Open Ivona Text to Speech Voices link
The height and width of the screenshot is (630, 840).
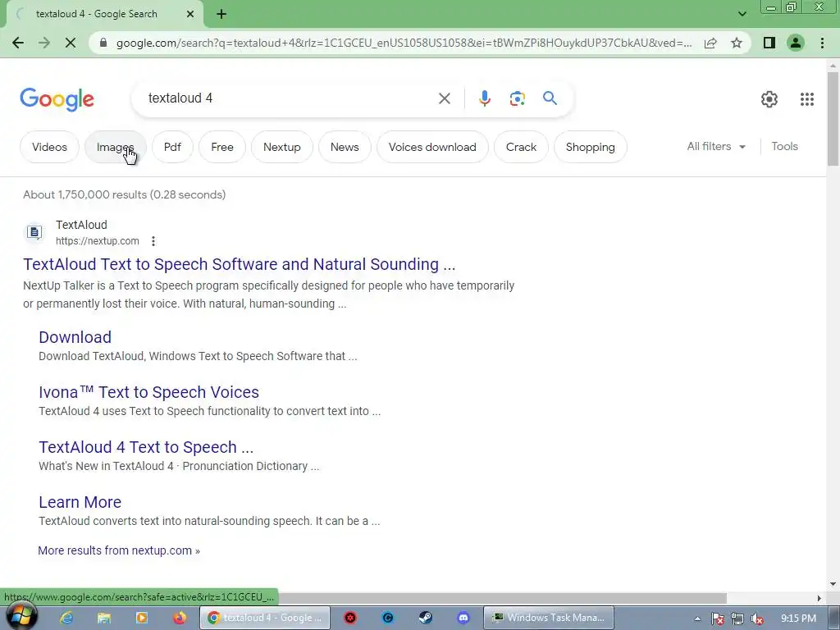click(149, 392)
